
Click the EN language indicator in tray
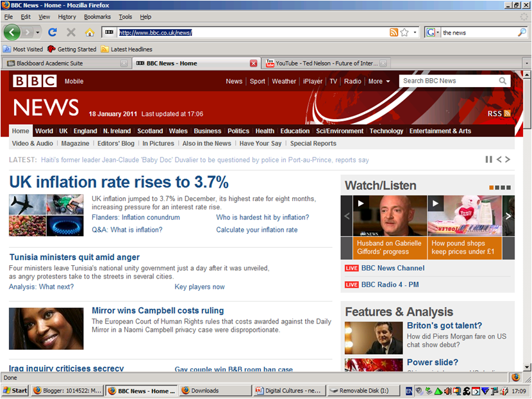pyautogui.click(x=409, y=391)
